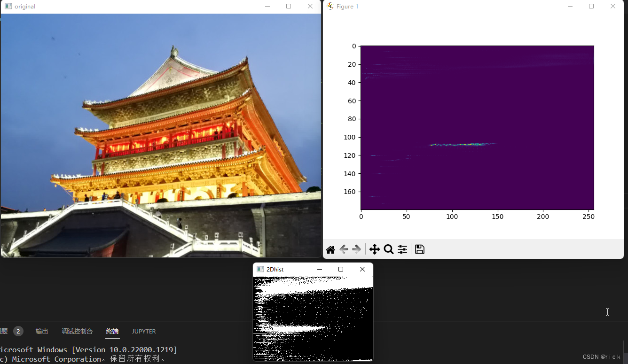The width and height of the screenshot is (628, 364).
Task: Click the temple photo in original window
Action: click(x=161, y=135)
